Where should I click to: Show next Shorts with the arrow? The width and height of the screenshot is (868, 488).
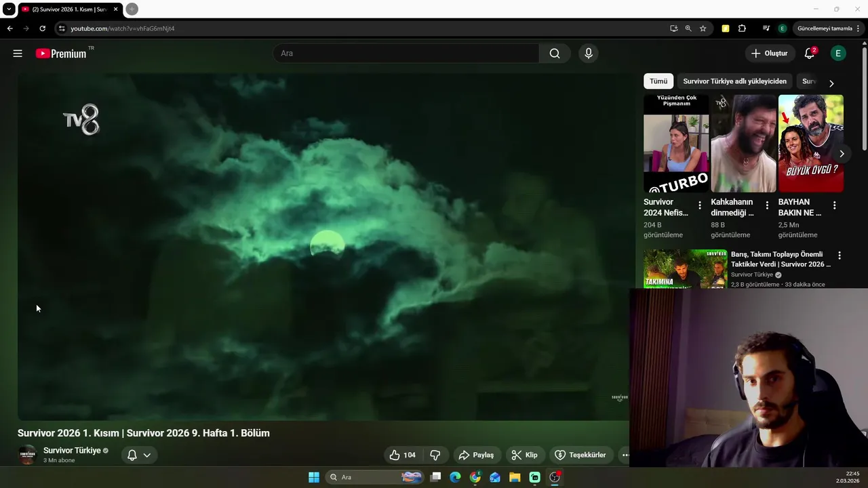tap(842, 154)
